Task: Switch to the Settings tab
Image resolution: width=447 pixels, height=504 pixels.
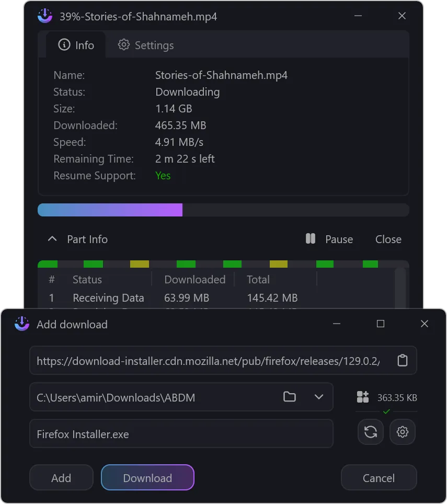Action: (x=146, y=45)
